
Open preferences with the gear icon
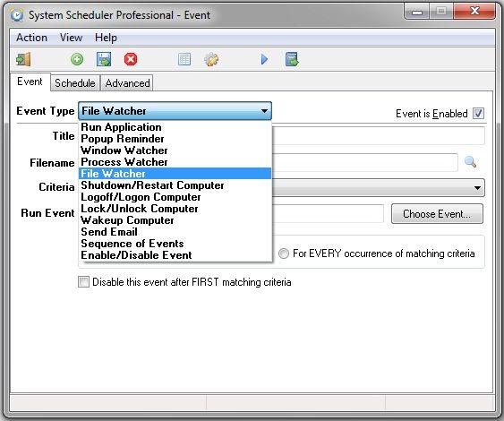point(211,59)
